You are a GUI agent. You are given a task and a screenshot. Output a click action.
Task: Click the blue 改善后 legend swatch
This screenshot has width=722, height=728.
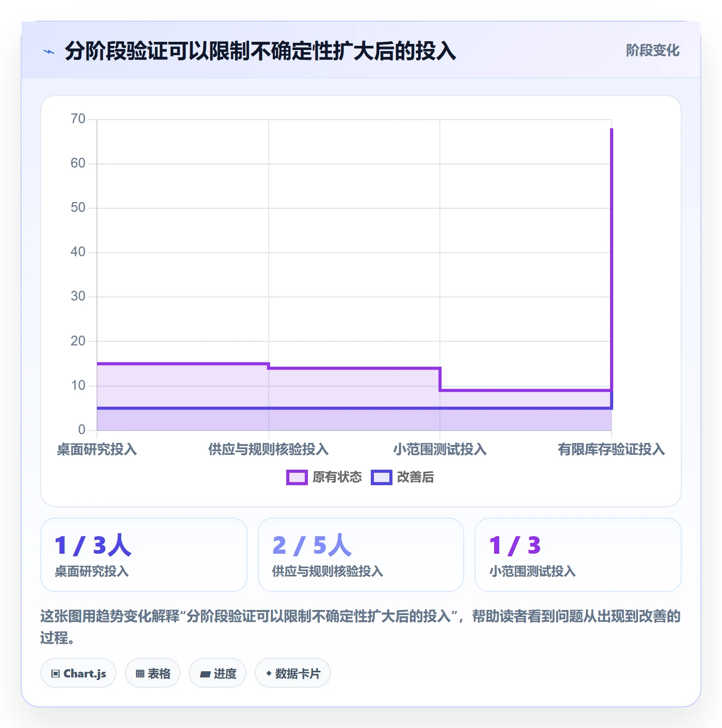(381, 477)
